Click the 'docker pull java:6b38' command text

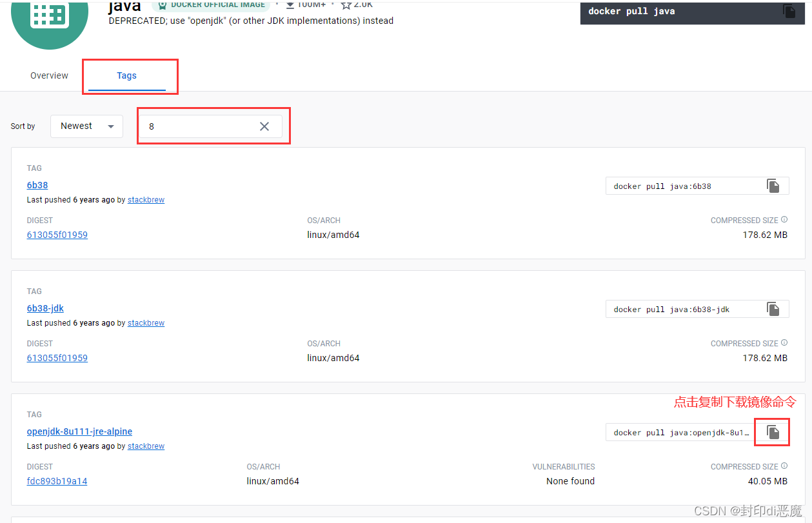[x=662, y=186]
